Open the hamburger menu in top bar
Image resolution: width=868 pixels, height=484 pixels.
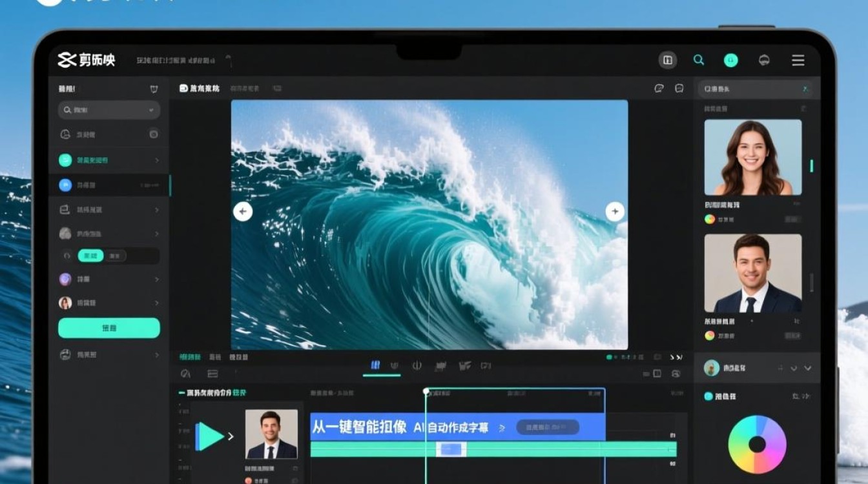[x=798, y=61]
